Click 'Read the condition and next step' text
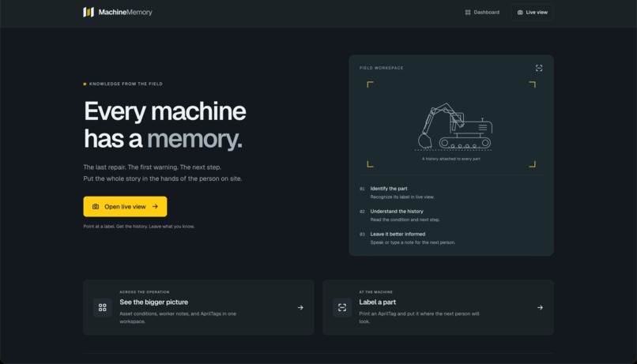 405,220
